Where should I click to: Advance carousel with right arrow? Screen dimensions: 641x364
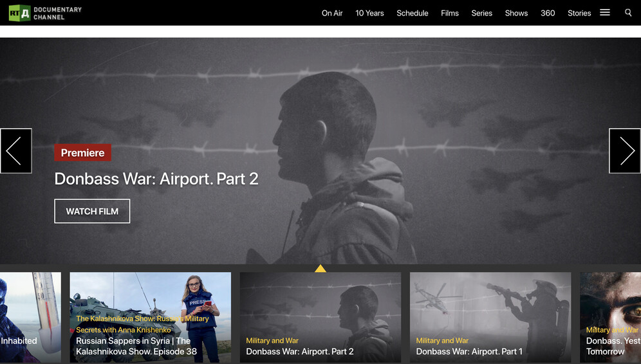click(624, 151)
